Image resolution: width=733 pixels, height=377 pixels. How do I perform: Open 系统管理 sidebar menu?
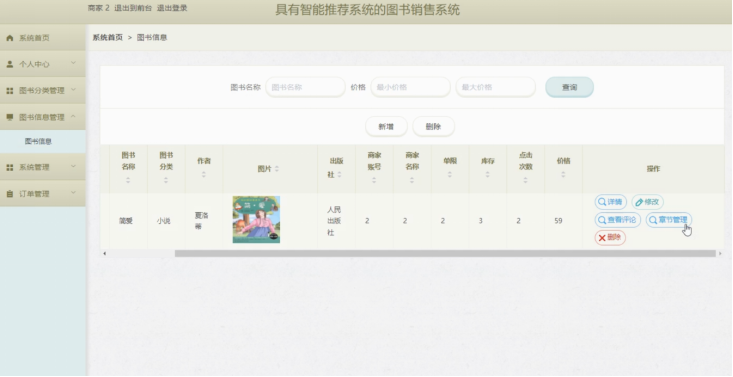43,167
